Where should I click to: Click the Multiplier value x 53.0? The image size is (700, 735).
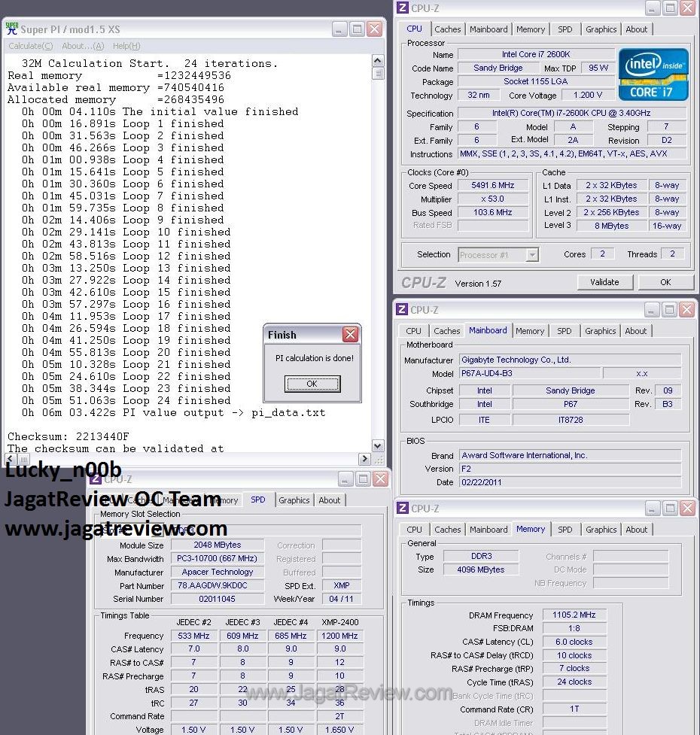coord(493,199)
